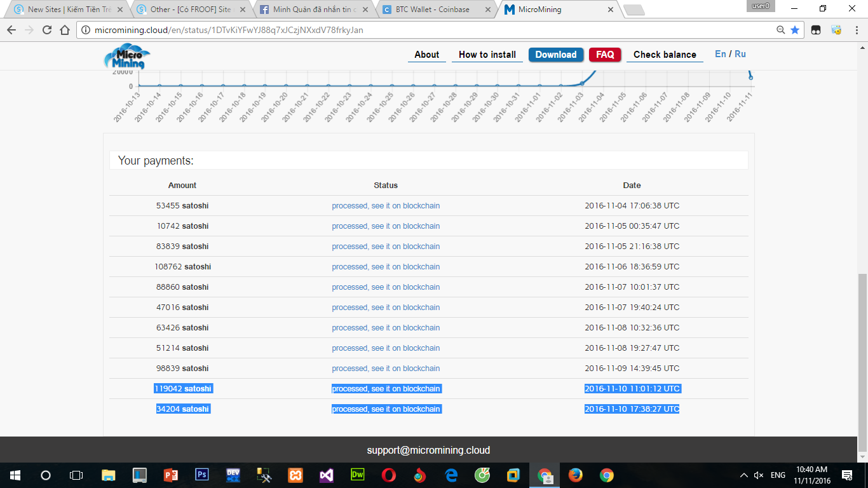The height and width of the screenshot is (488, 868).
Task: Open the window-with-gear extension icon
Action: pos(836,30)
